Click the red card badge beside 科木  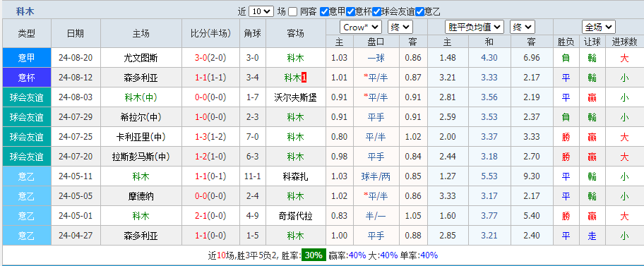[304, 77]
